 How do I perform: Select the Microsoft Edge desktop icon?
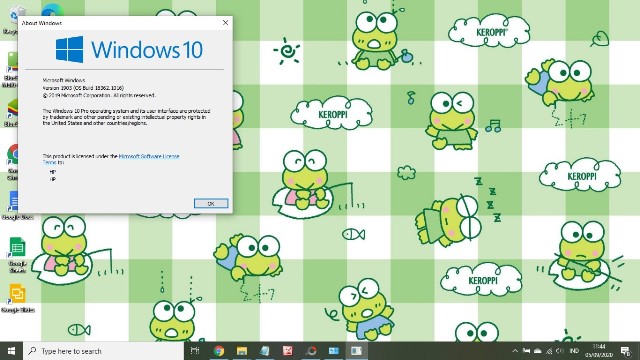[x=52, y=10]
